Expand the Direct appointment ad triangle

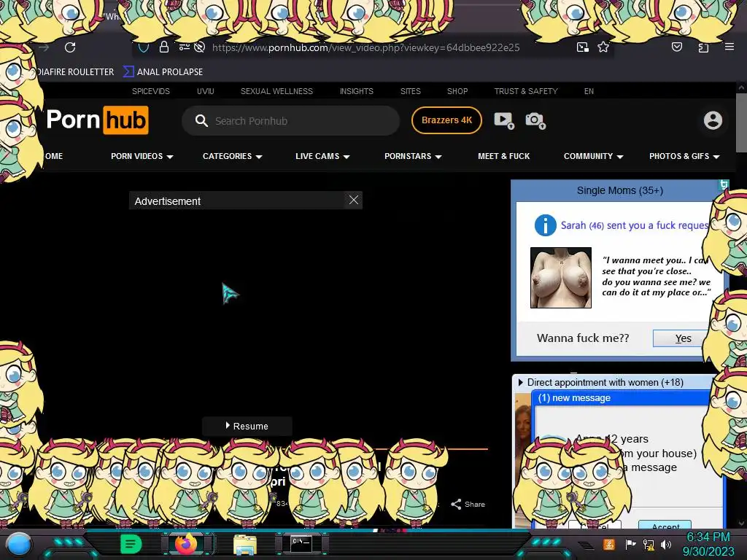[521, 382]
